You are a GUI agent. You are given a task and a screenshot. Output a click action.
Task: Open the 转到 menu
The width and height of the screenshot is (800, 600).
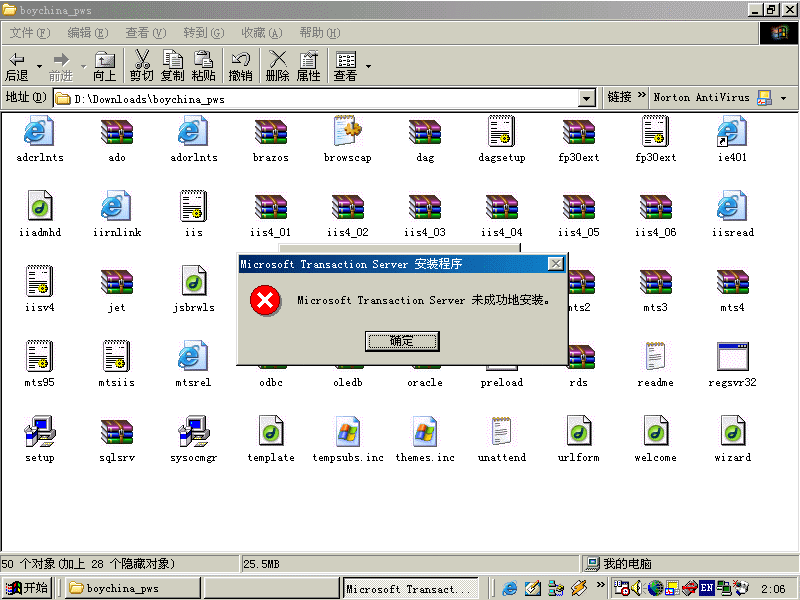[204, 33]
